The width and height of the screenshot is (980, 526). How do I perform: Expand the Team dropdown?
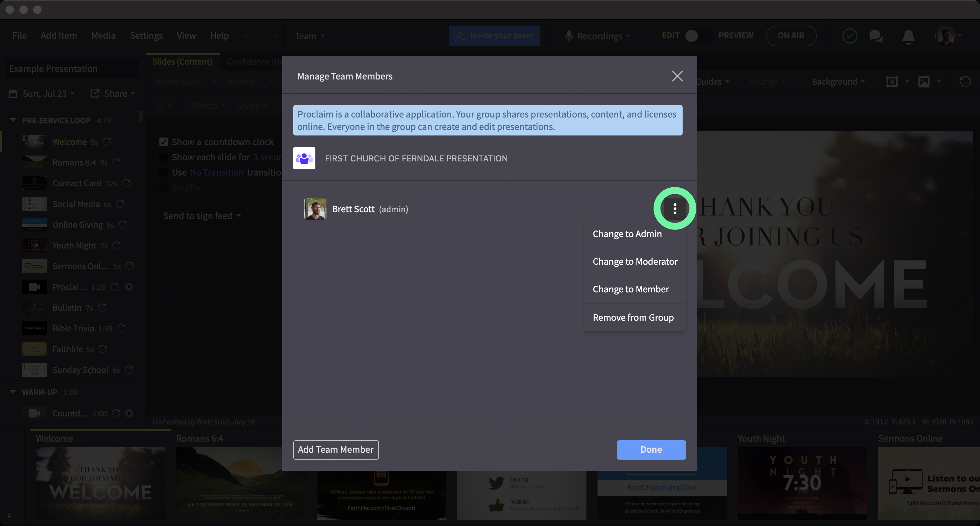309,36
